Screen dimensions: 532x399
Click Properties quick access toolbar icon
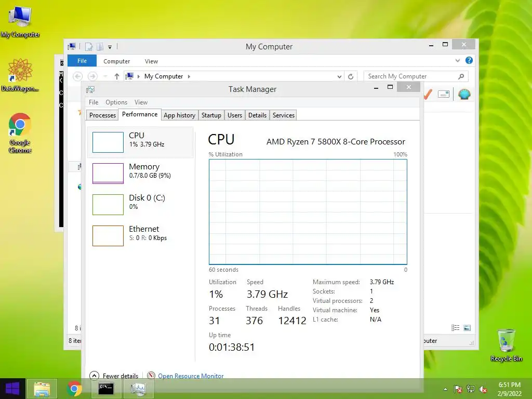coord(89,46)
